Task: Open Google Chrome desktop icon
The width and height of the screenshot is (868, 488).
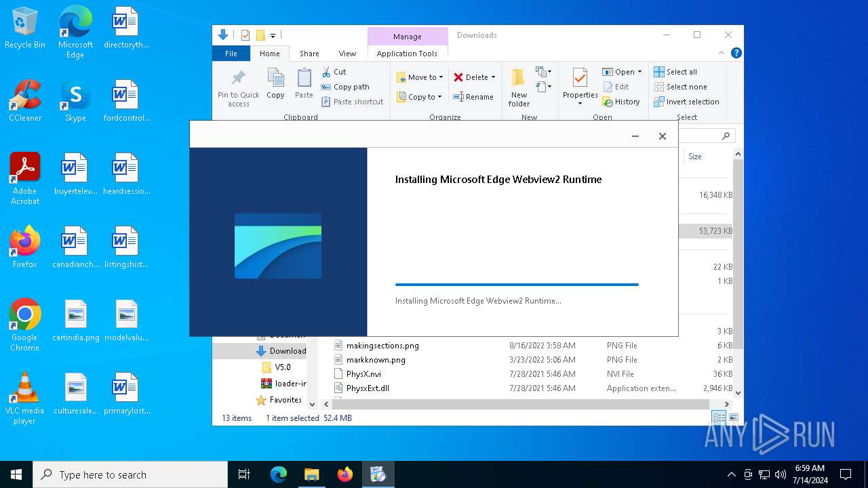Action: [x=25, y=325]
